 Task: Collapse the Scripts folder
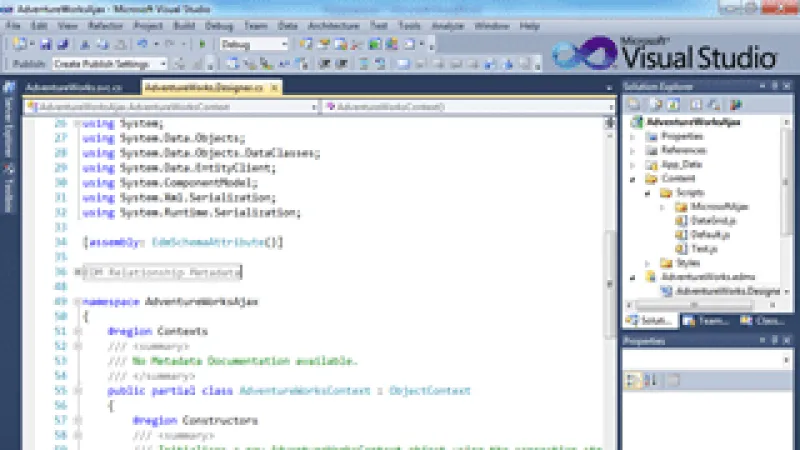coord(647,193)
